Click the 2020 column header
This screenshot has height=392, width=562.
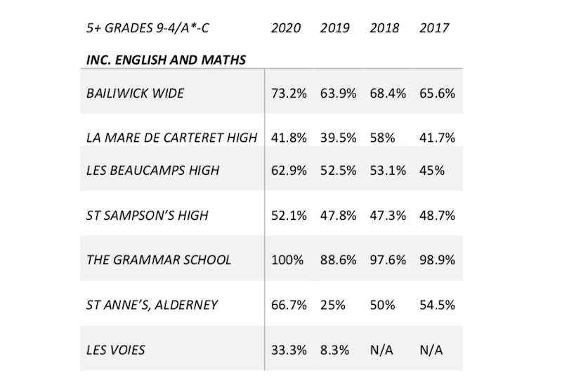tap(286, 28)
